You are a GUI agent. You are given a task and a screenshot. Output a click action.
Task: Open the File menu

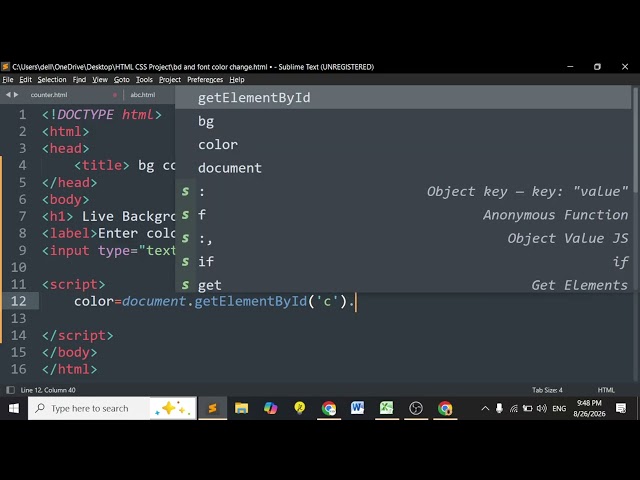pyautogui.click(x=8, y=80)
